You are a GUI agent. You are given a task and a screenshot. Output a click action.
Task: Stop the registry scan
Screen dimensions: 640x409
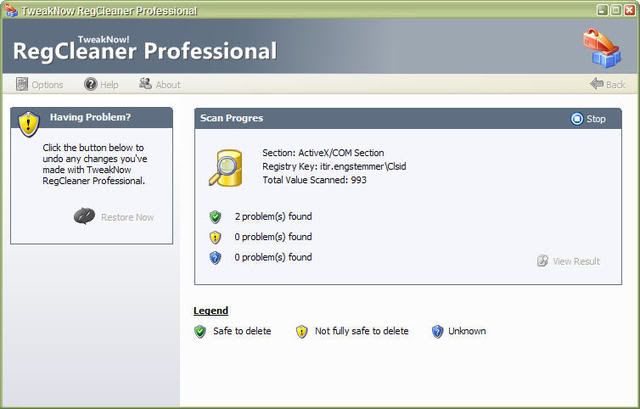point(588,119)
